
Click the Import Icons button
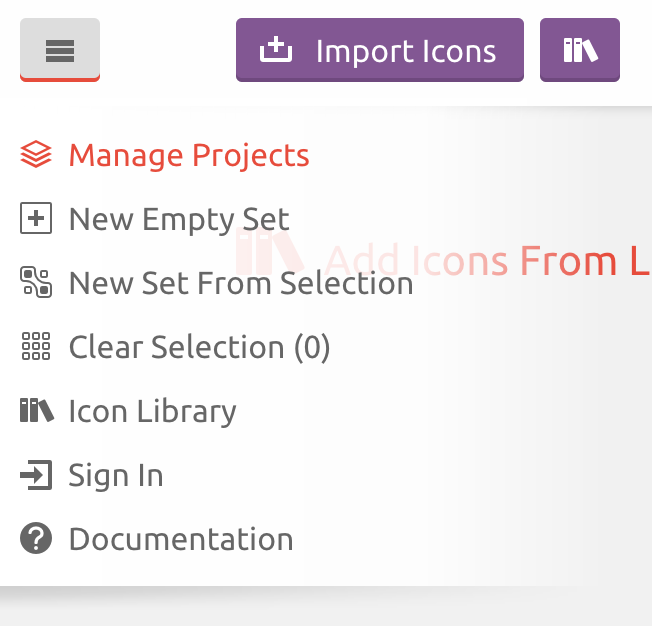(x=380, y=50)
